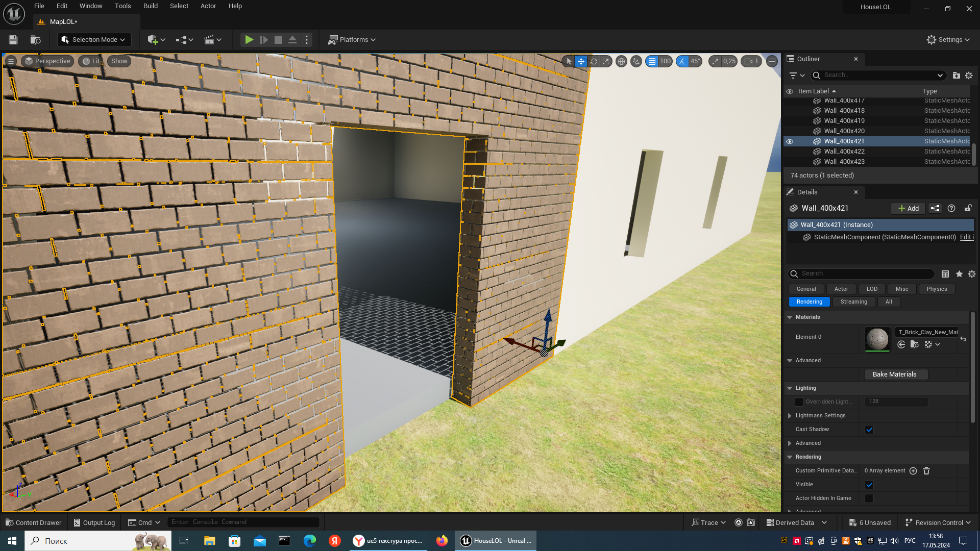This screenshot has width=980, height=551.
Task: Select the rotate transform tool in viewport
Action: coord(594,61)
